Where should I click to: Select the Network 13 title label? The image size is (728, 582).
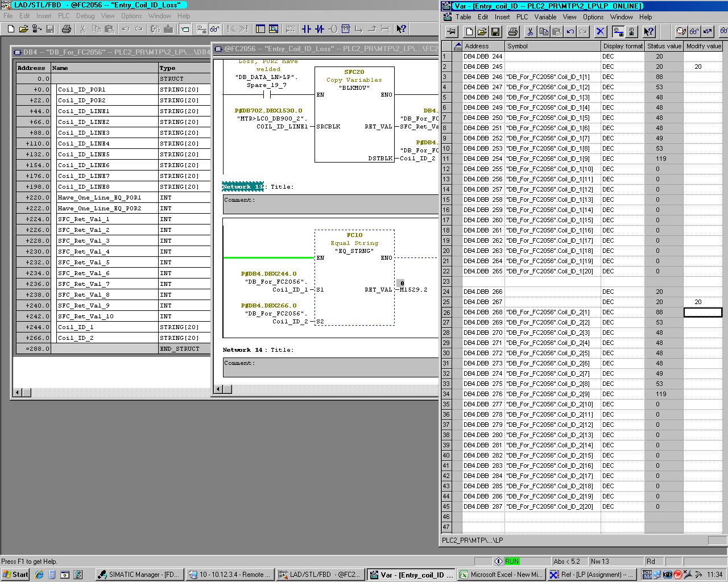click(242, 186)
